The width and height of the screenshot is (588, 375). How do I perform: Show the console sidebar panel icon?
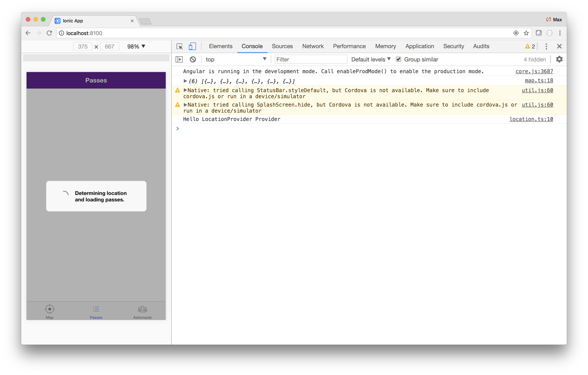click(179, 59)
